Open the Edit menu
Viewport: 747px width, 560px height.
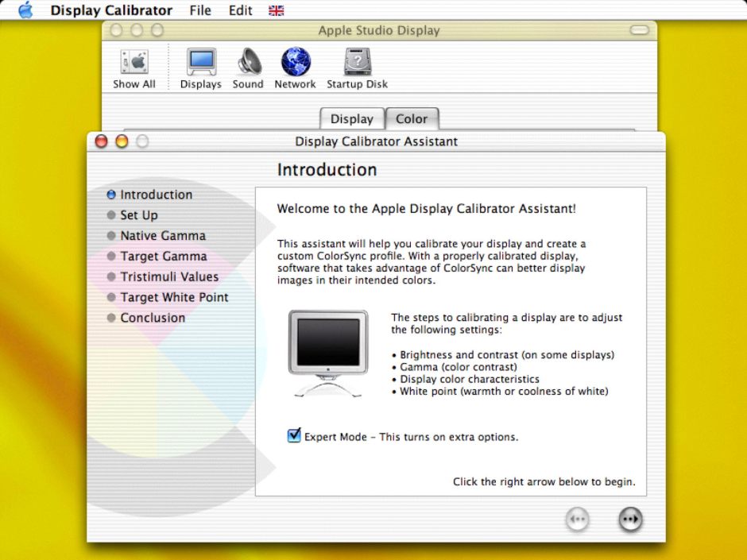[x=240, y=10]
